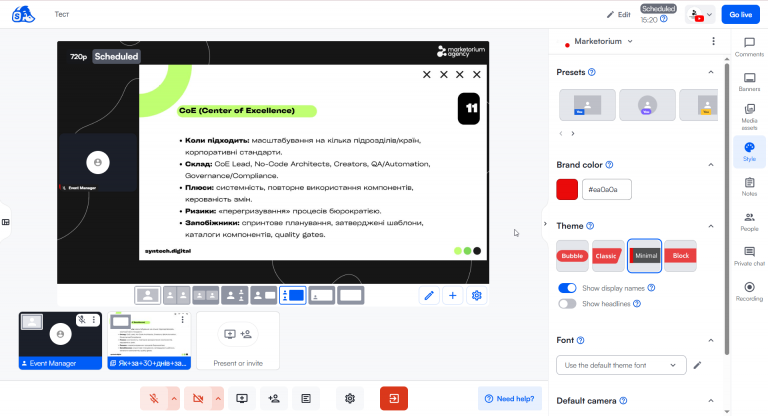Open the People sidebar panel
This screenshot has height=416, width=768.
[749, 221]
